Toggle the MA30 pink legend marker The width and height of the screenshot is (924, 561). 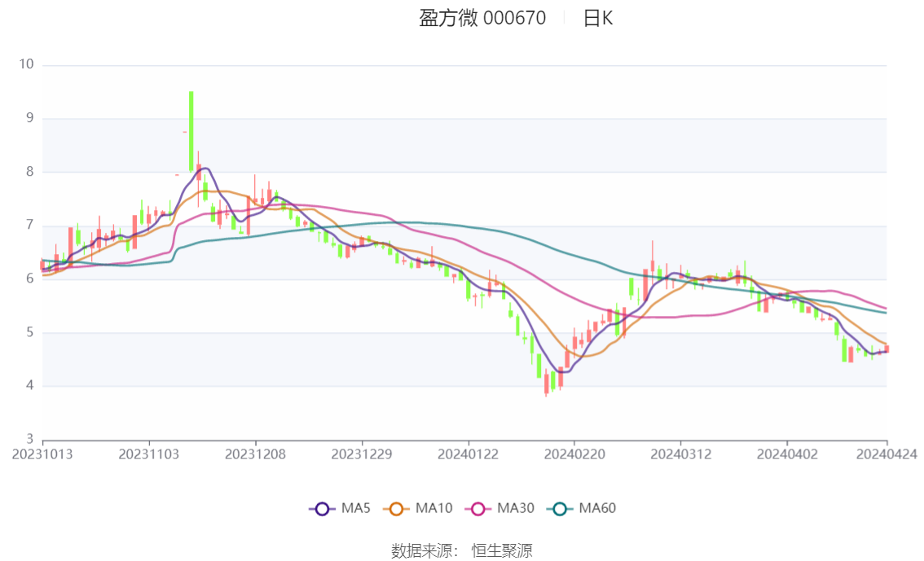coord(478,509)
